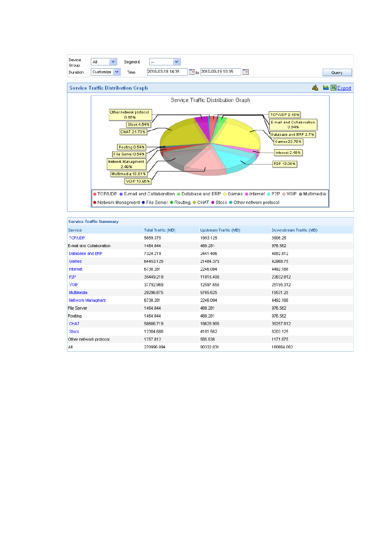Open the Network Managment service link
Image resolution: width=392 pixels, height=533 pixels.
pos(87,301)
